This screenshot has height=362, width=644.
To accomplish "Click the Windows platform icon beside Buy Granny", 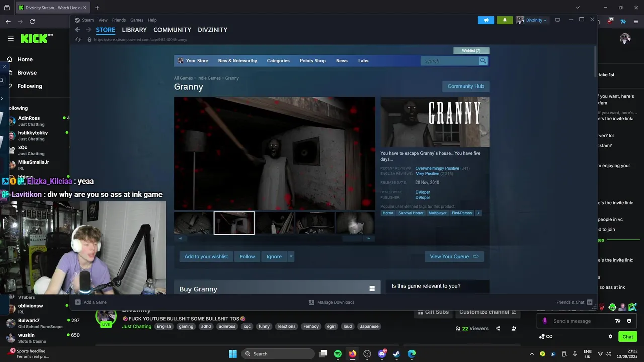I will click(372, 289).
